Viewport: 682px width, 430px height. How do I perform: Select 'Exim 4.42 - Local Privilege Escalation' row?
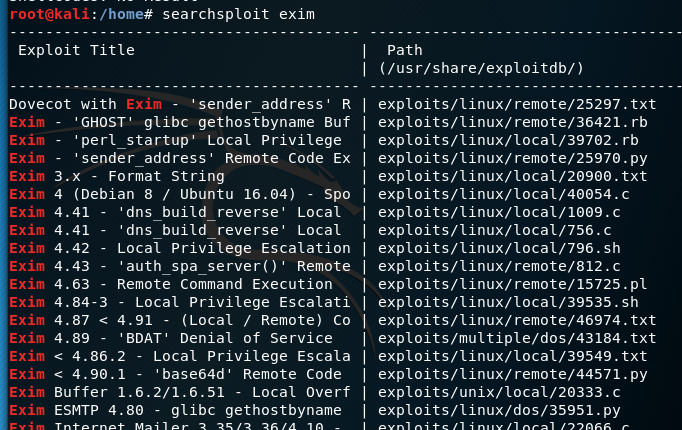(x=180, y=248)
